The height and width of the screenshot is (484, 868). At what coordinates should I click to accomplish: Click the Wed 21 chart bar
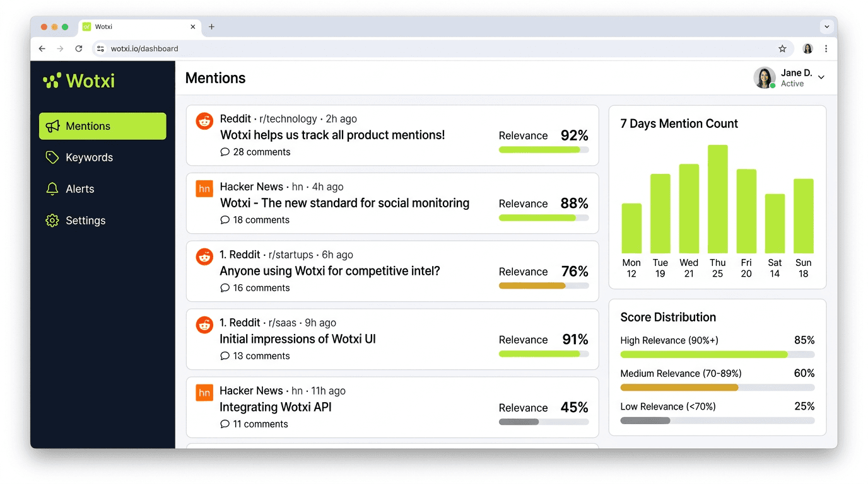tap(689, 209)
